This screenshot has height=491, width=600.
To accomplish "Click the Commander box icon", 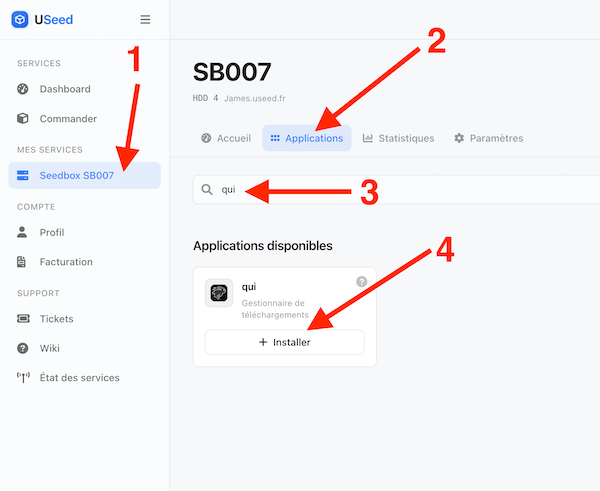I will [23, 119].
